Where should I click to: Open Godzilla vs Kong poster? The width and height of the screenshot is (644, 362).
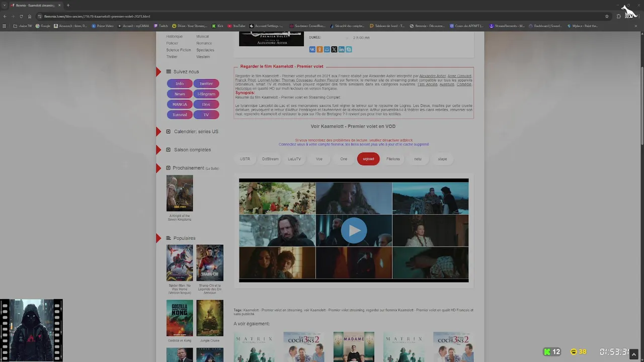coord(180,318)
